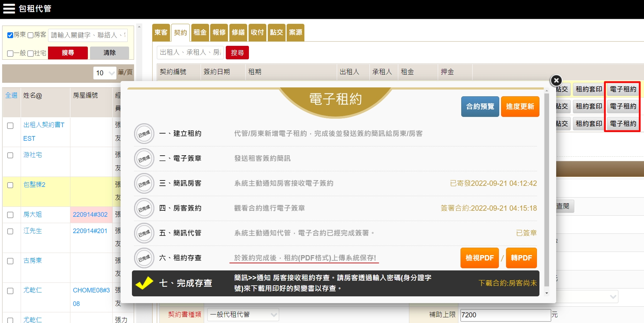644x323 pixels.
Task: Click the orange 進度更新 button
Action: pyautogui.click(x=520, y=107)
